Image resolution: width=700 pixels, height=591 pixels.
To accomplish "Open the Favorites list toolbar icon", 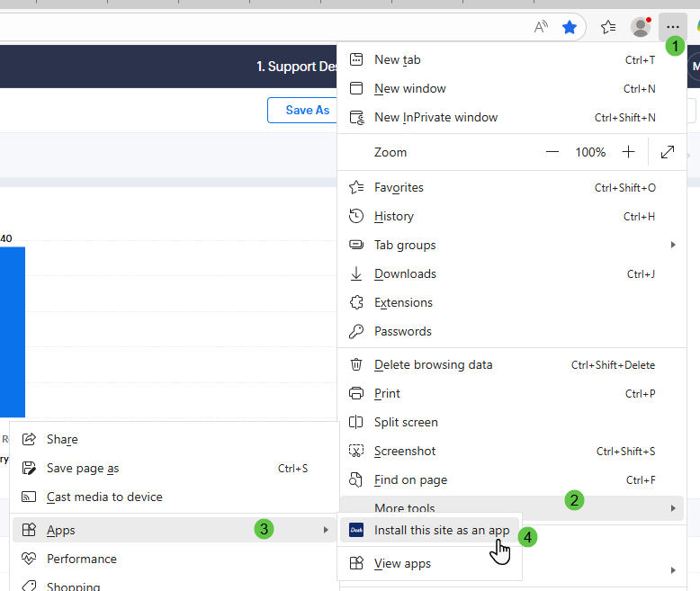I will 608,27.
